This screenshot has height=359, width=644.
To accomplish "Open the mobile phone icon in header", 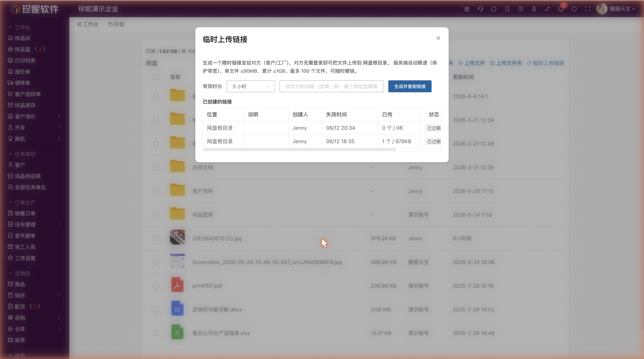I will coord(507,9).
